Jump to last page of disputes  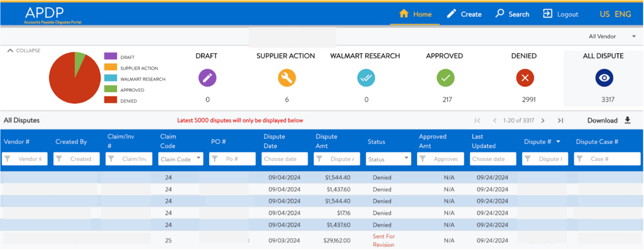click(560, 121)
